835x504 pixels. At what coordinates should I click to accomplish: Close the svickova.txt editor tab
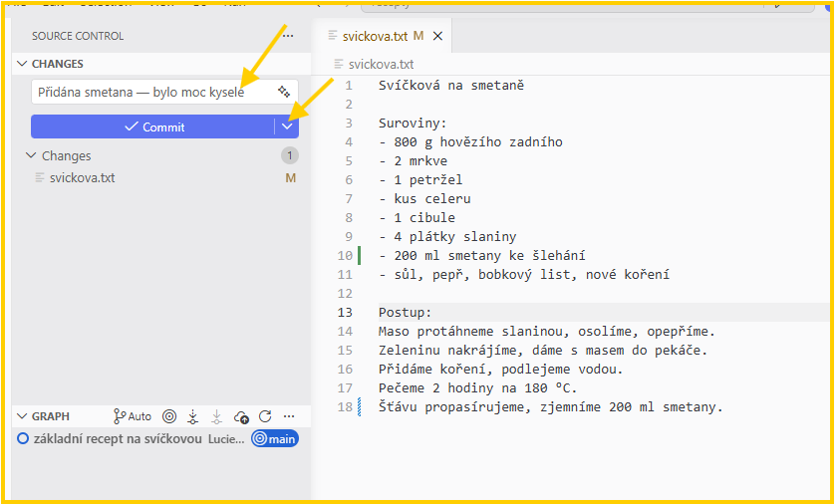[437, 36]
